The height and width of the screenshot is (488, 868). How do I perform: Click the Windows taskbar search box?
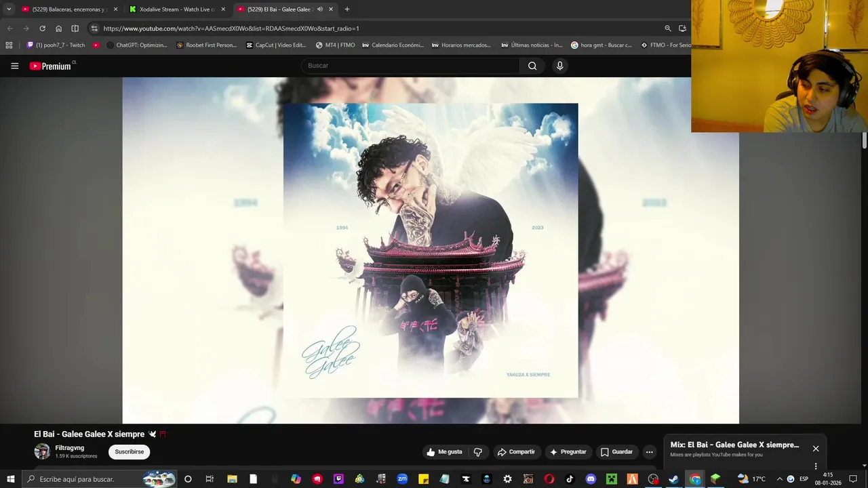click(x=99, y=479)
